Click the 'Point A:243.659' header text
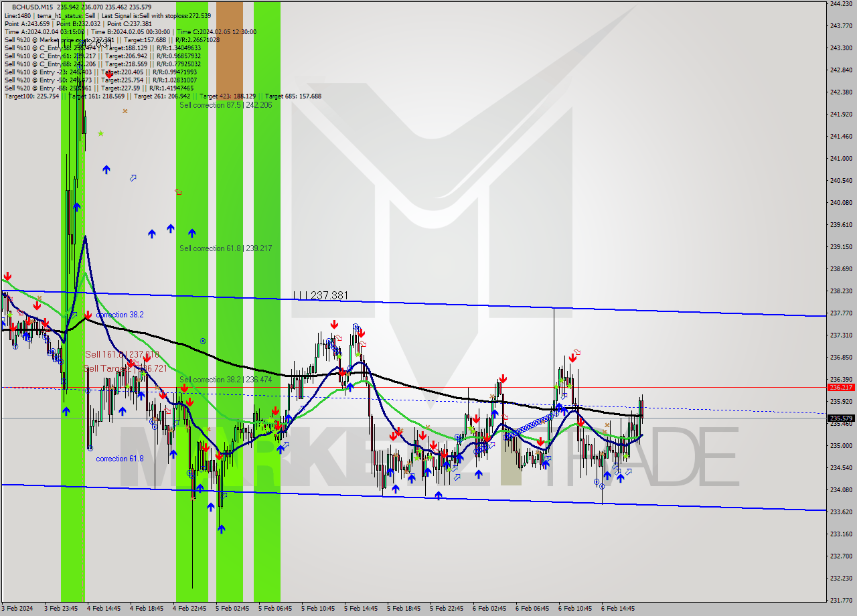 [x=27, y=23]
